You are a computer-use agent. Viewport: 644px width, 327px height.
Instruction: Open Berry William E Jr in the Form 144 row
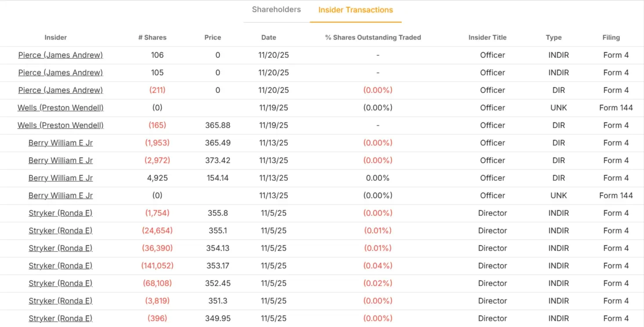(x=61, y=195)
